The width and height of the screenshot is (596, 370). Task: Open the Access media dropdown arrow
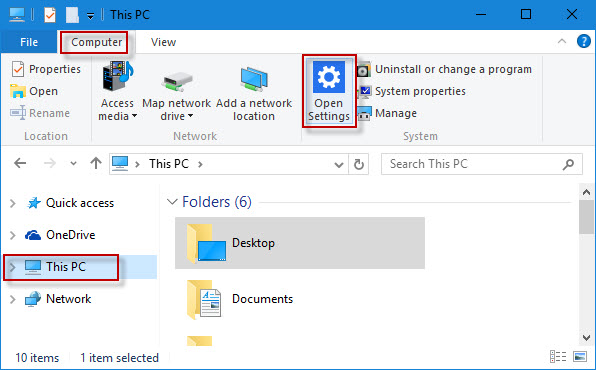[x=134, y=116]
